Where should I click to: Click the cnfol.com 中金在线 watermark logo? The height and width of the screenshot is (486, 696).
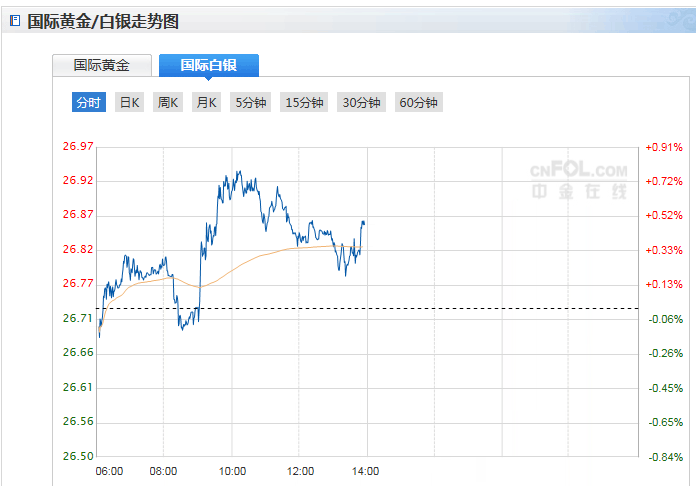point(579,179)
